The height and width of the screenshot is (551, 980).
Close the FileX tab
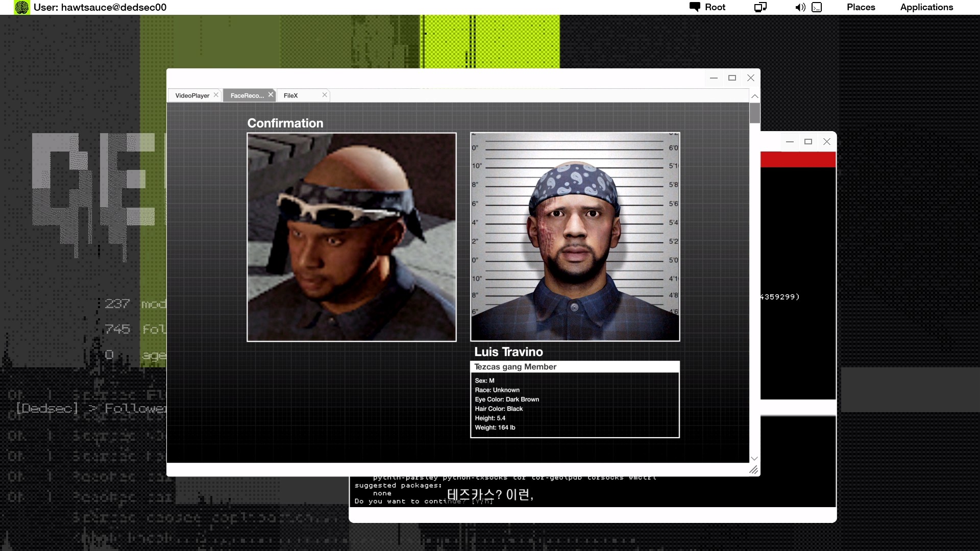(x=324, y=95)
